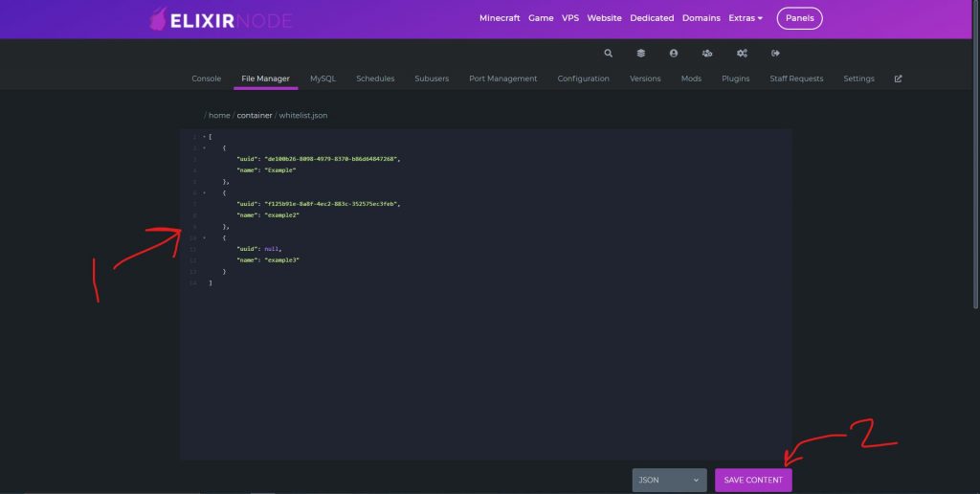Open the Minecraft menu link

[500, 18]
